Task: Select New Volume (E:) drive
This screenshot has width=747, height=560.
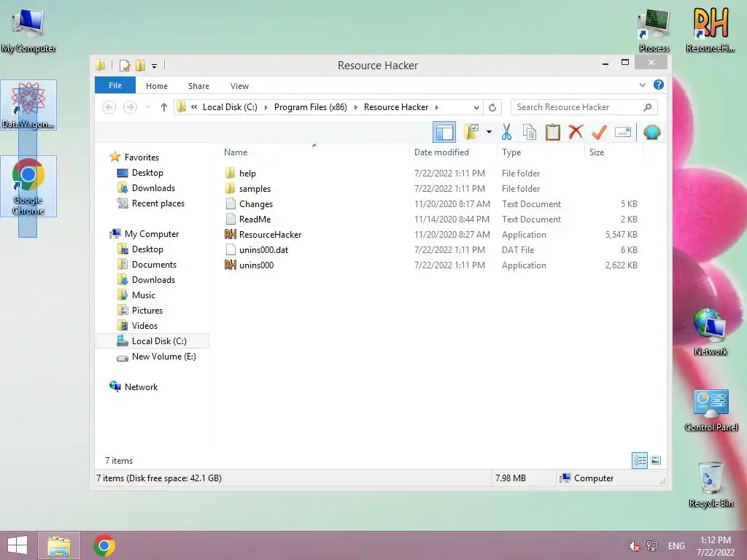Action: 163,356
